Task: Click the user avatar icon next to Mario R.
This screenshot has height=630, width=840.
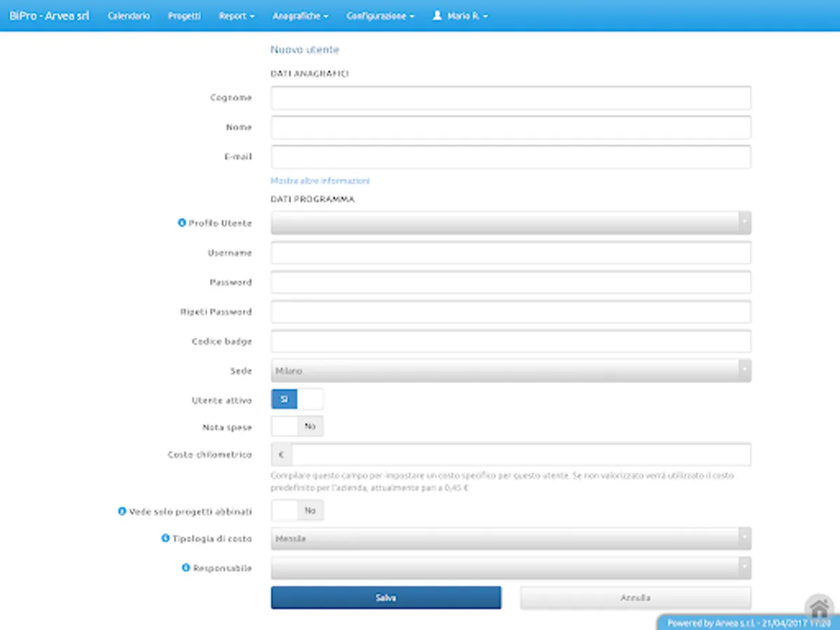Action: click(437, 15)
